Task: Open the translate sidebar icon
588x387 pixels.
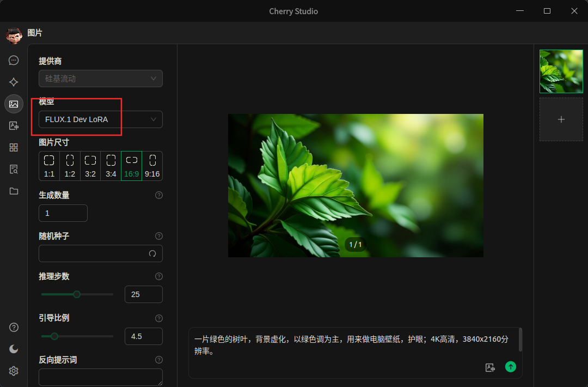Action: [x=14, y=126]
